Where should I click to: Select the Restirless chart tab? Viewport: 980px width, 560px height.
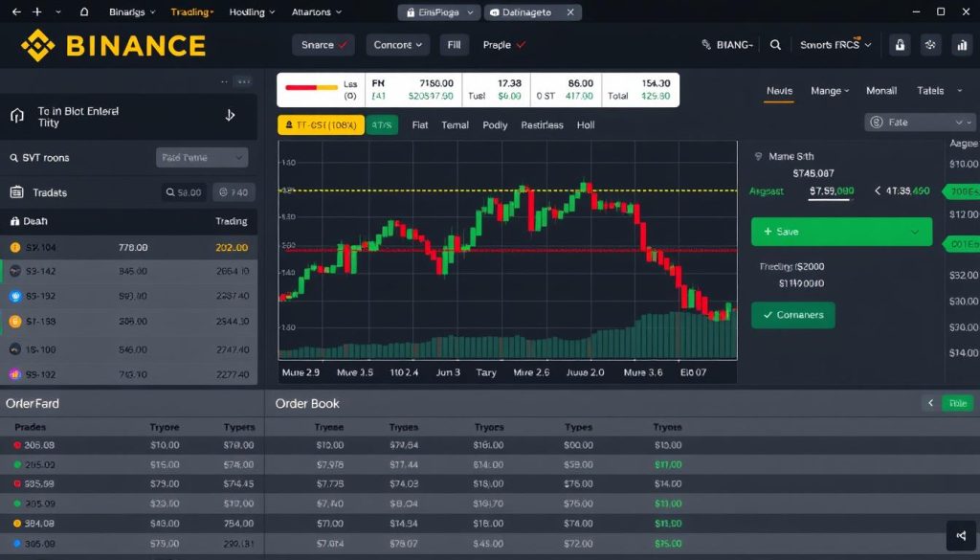coord(542,125)
